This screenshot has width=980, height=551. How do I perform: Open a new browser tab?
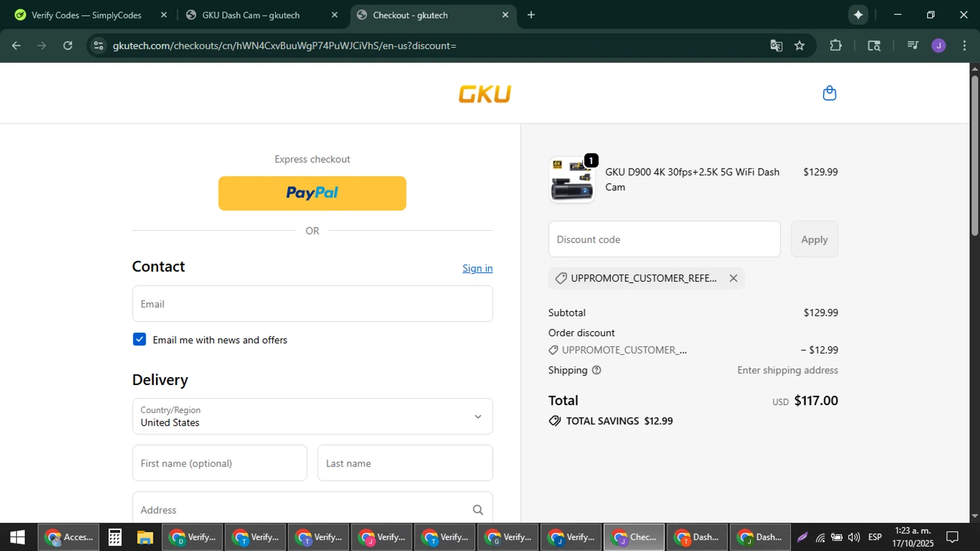coord(531,14)
